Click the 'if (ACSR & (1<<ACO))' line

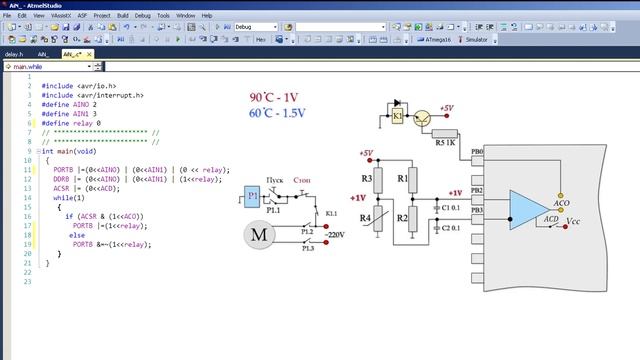point(104,216)
